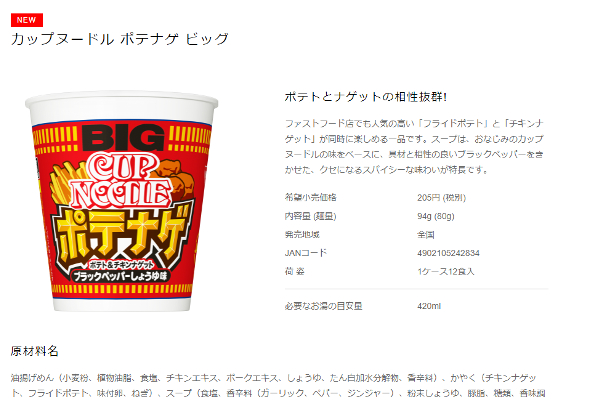Click the CUP NOODLE logo on the package

click(x=122, y=181)
